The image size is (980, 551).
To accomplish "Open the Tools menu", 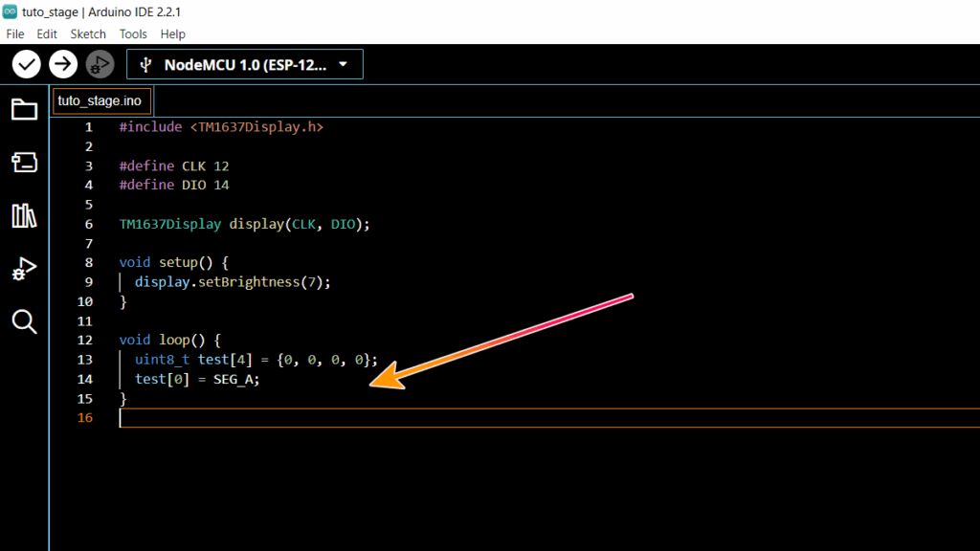I will point(133,34).
